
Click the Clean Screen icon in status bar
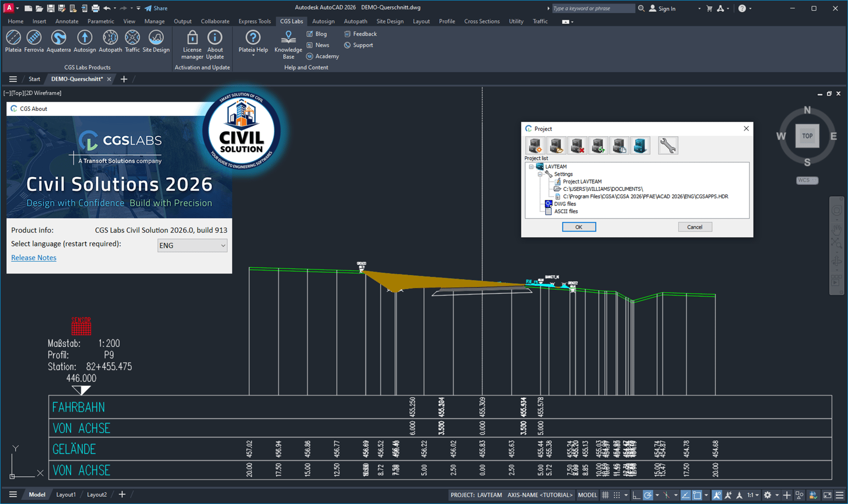[827, 495]
